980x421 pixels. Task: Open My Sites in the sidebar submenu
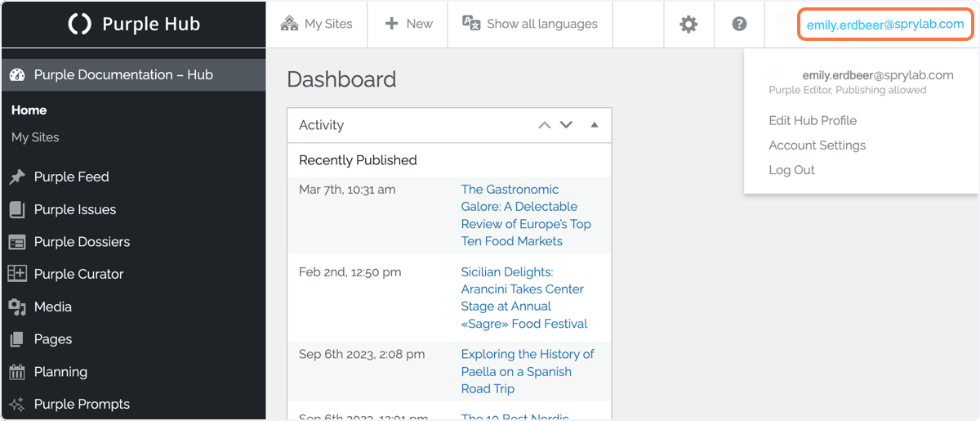(35, 137)
